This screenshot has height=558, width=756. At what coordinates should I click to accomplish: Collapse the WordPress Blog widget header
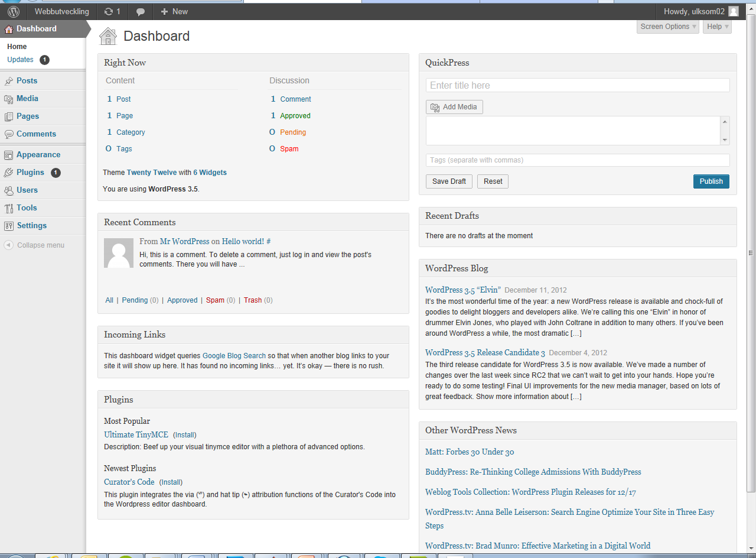tap(578, 268)
